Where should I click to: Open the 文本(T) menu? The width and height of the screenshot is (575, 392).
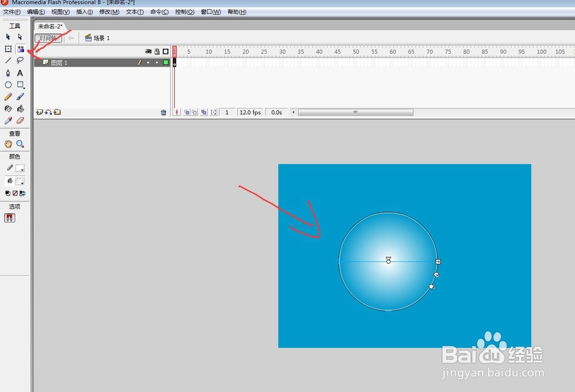coord(135,11)
